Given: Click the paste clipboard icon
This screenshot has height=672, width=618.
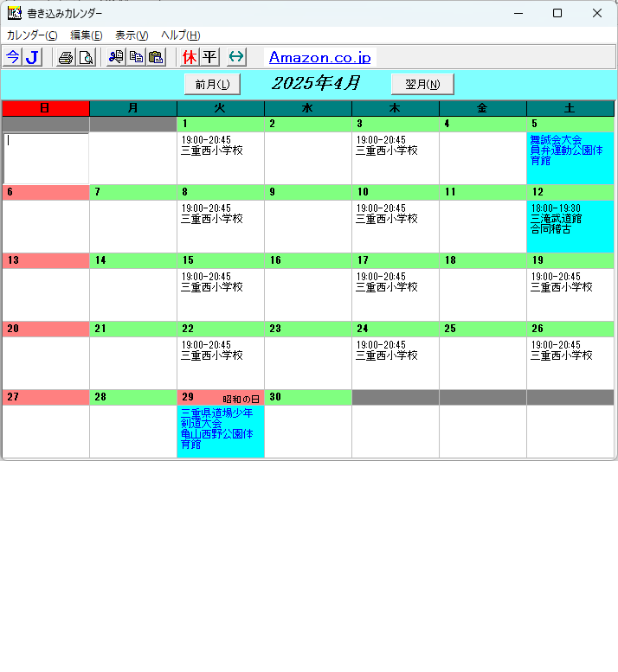Looking at the screenshot, I should pyautogui.click(x=156, y=57).
